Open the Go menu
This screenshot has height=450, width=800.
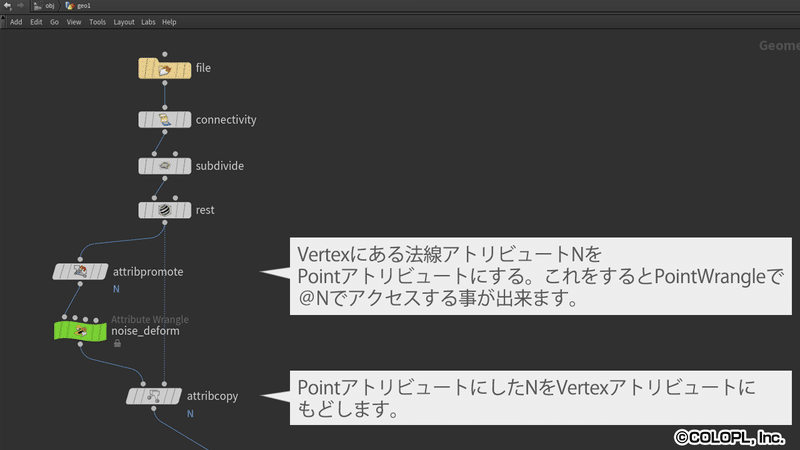[55, 22]
